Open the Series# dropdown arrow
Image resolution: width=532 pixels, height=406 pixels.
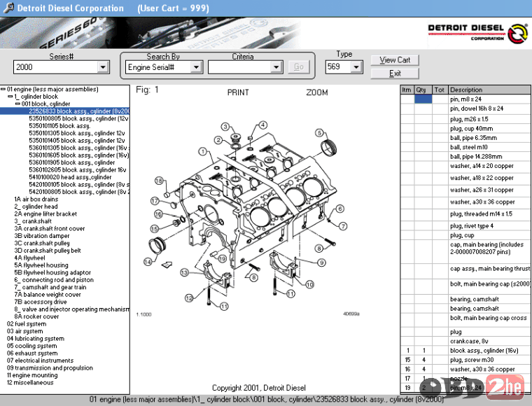pyautogui.click(x=103, y=67)
